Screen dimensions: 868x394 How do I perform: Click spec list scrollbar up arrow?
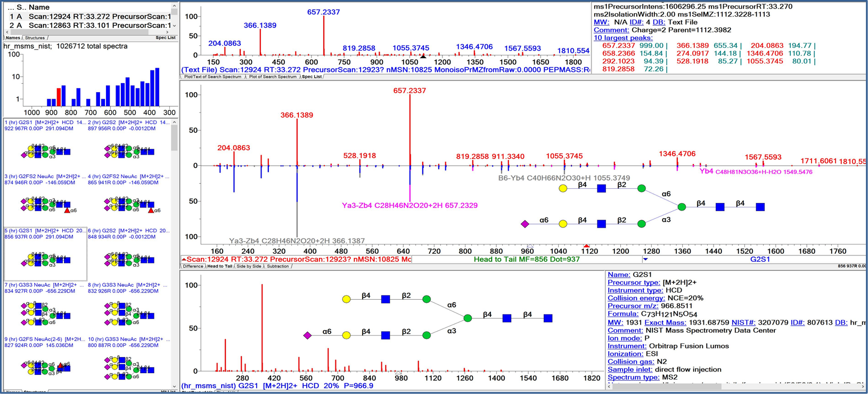pos(174,6)
